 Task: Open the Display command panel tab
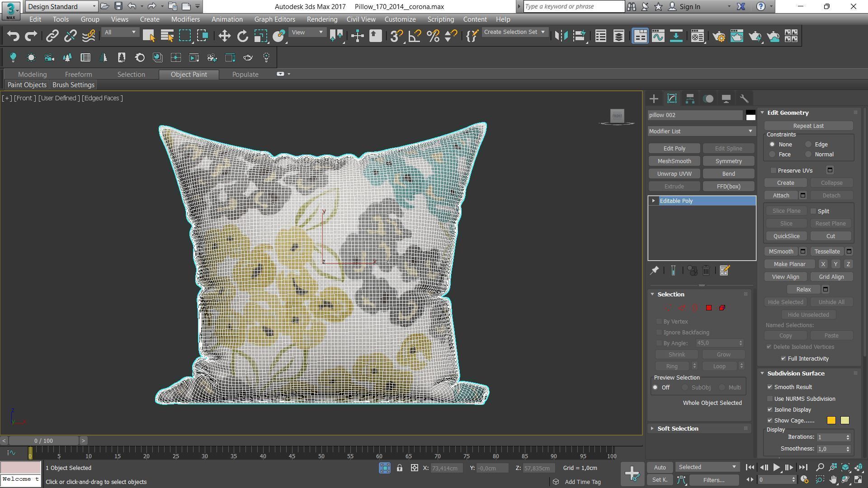[726, 99]
